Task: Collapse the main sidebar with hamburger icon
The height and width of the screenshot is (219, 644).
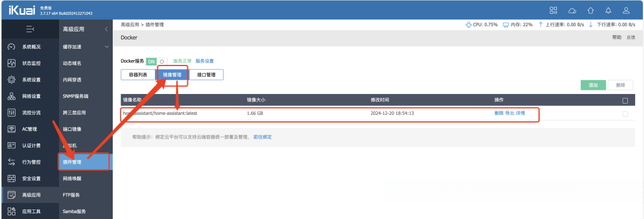Action: click(x=30, y=29)
